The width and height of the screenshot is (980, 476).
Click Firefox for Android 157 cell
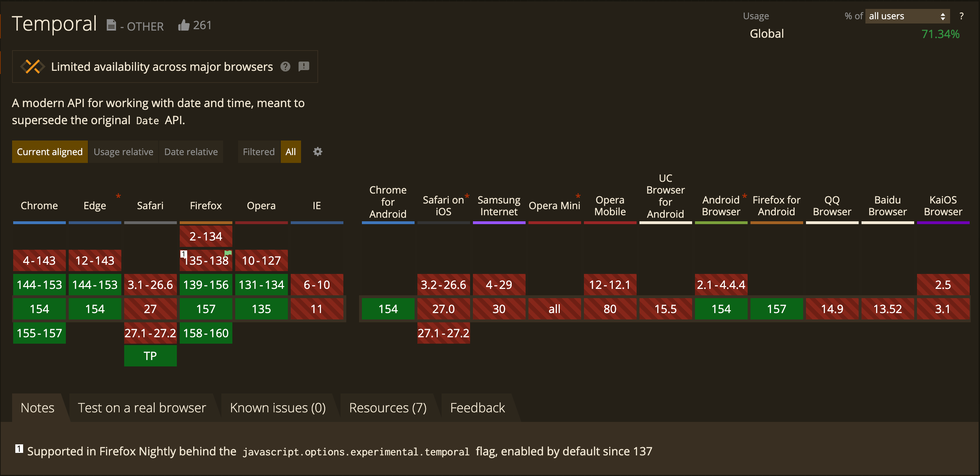click(776, 309)
